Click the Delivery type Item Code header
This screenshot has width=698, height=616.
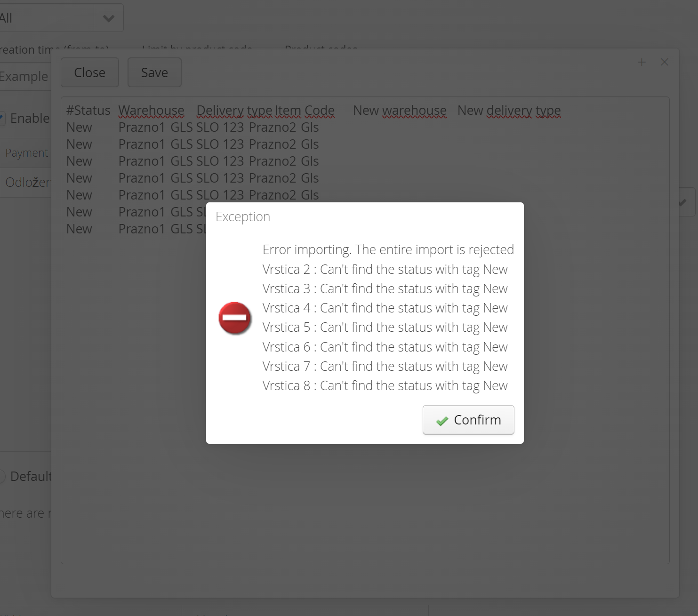(265, 110)
